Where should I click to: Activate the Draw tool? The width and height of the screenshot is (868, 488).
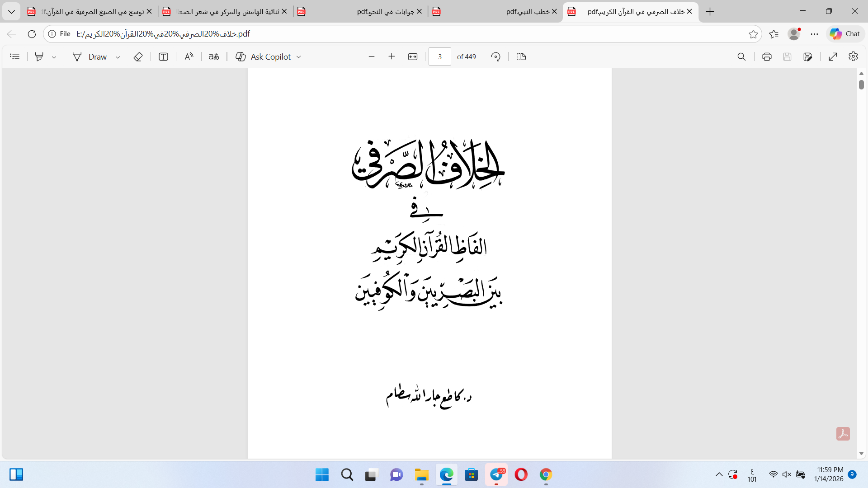pyautogui.click(x=90, y=56)
